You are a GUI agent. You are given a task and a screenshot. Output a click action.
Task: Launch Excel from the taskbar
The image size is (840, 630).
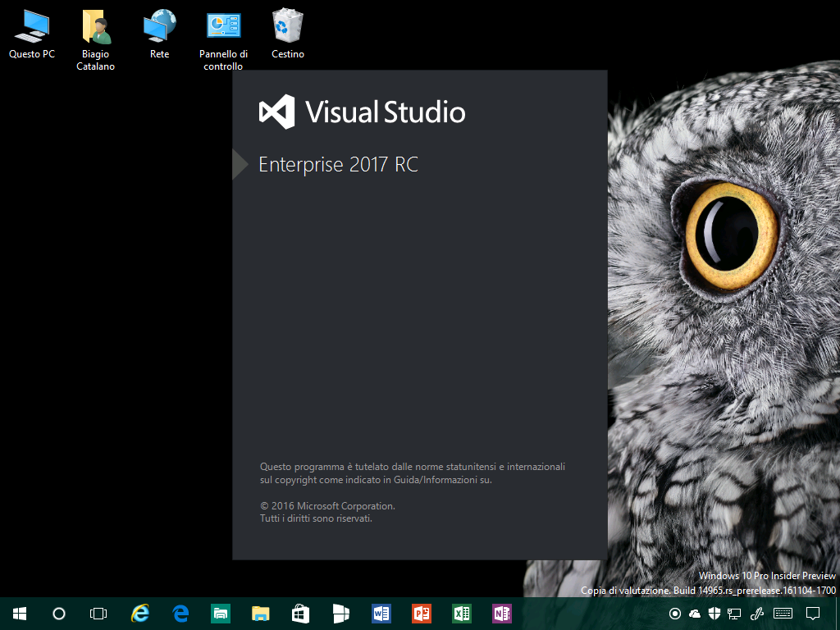point(462,614)
